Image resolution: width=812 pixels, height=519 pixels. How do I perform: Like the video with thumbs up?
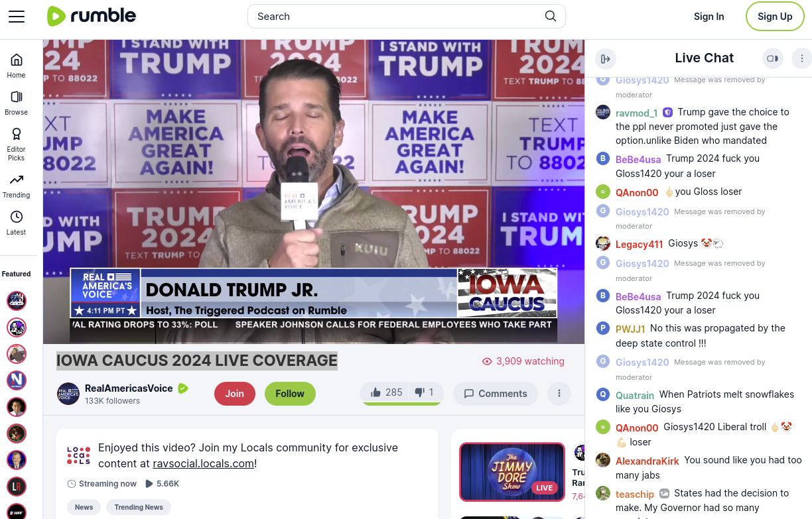coord(386,392)
